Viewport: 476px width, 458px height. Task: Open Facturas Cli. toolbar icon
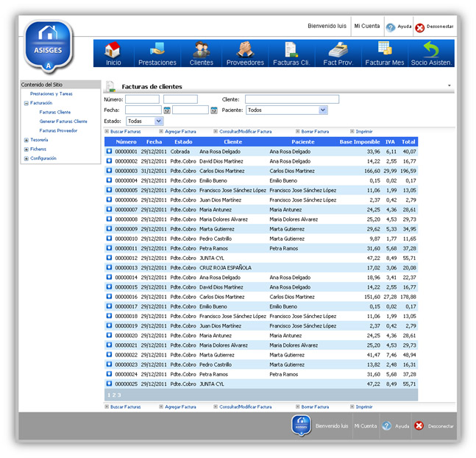pyautogui.click(x=291, y=50)
